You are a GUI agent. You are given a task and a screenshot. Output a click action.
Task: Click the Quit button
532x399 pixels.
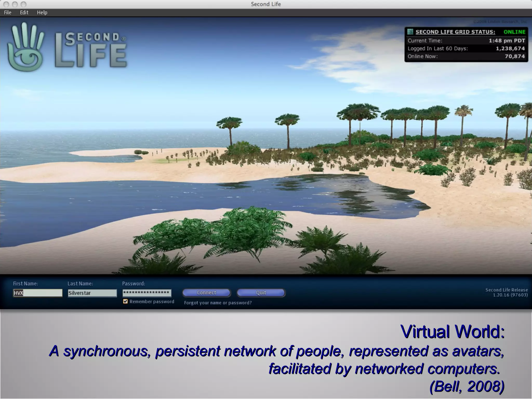261,293
